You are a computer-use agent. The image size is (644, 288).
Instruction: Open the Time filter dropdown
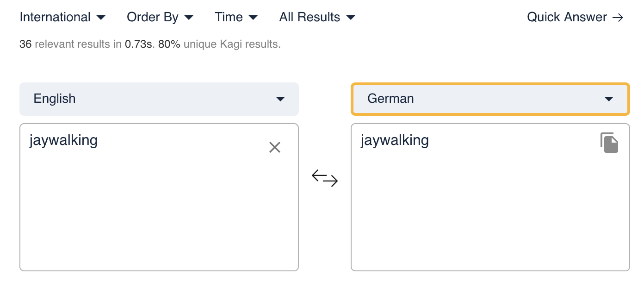point(236,18)
